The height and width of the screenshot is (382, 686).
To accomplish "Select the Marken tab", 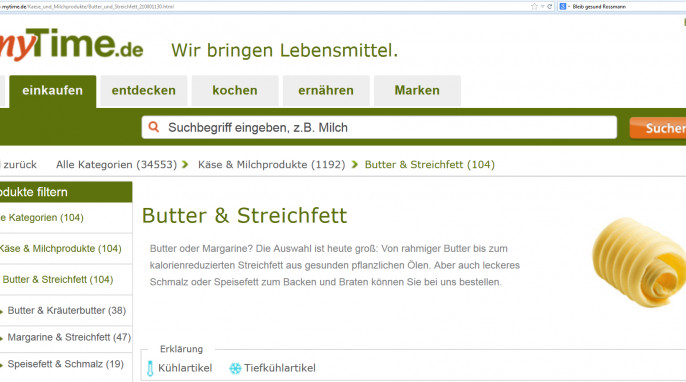I will pyautogui.click(x=417, y=91).
